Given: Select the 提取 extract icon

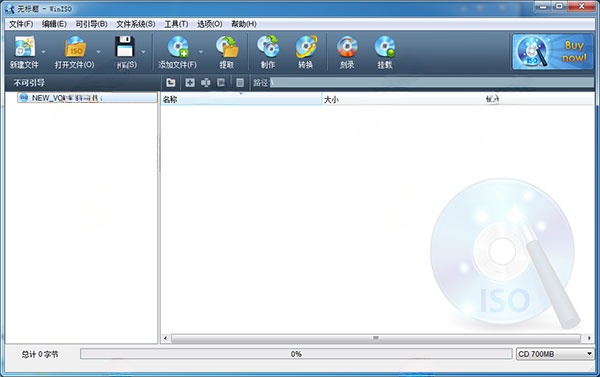Looking at the screenshot, I should click(x=227, y=47).
